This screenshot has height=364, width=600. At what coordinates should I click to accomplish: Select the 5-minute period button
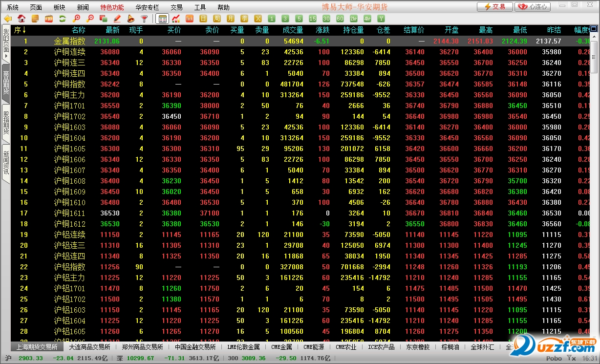pyautogui.click(x=299, y=19)
